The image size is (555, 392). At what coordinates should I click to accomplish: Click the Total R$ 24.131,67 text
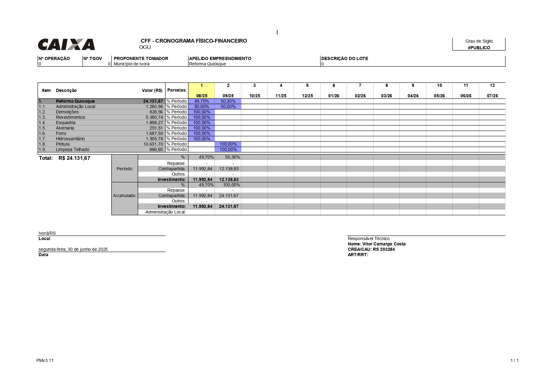pyautogui.click(x=65, y=158)
